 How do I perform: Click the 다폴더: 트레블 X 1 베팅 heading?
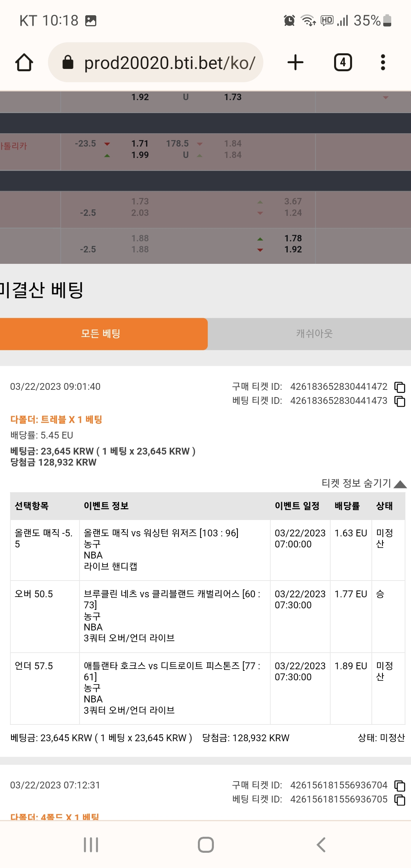coord(56,420)
